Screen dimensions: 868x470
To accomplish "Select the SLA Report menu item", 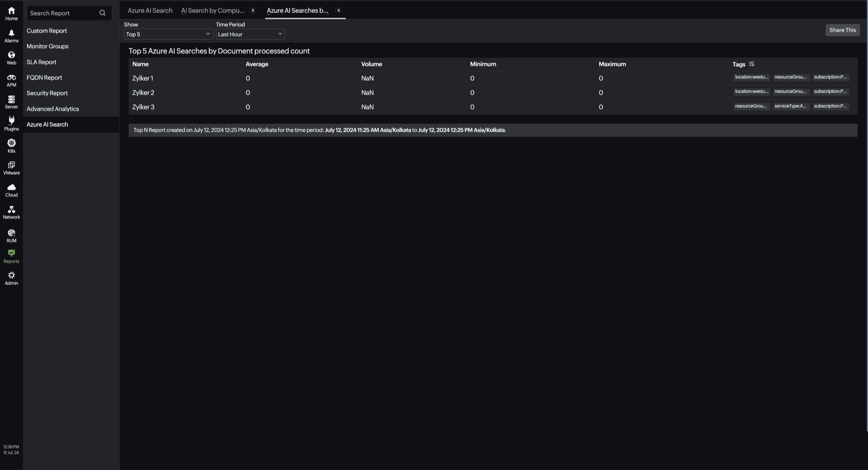I will [x=41, y=62].
